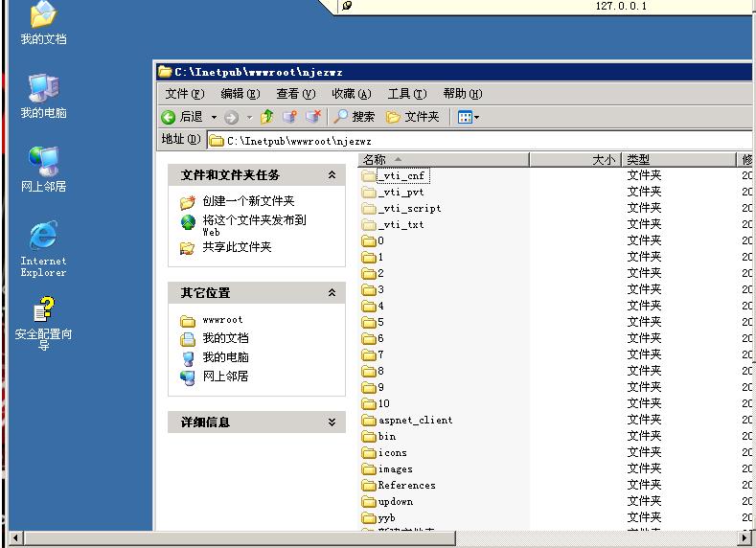Open the Back button history dropdown arrow
This screenshot has width=756, height=548.
pos(214,117)
